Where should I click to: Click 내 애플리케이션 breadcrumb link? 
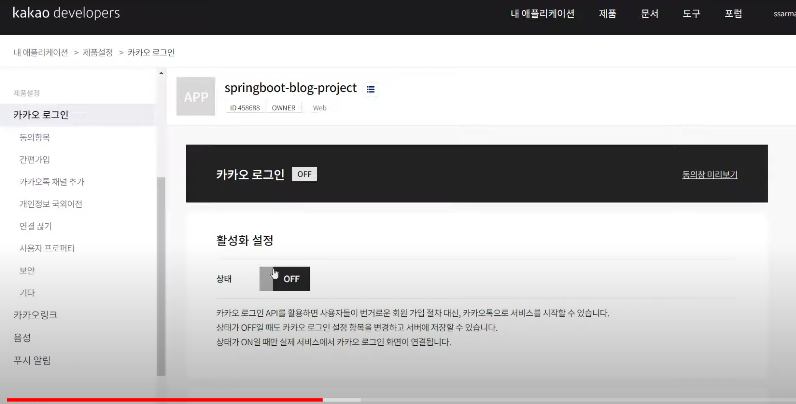pos(41,52)
